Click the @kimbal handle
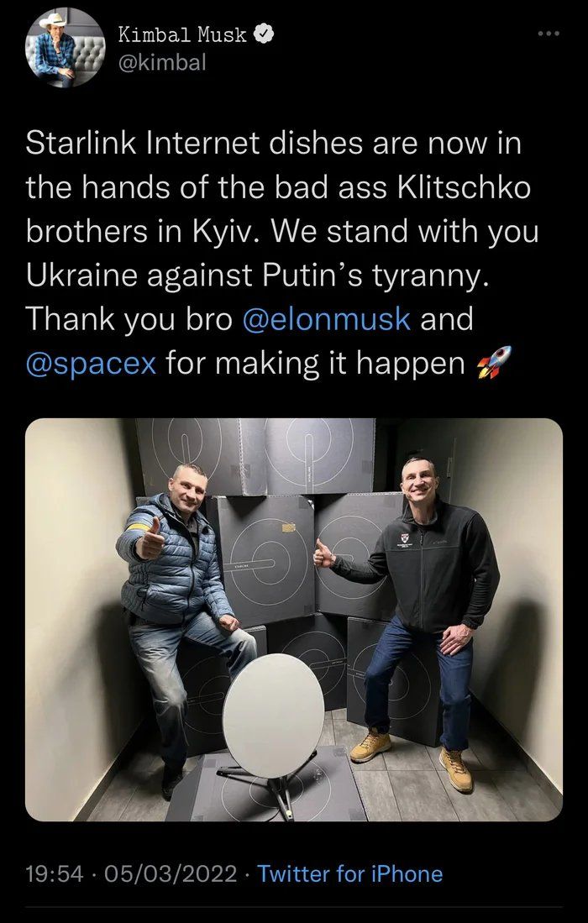Viewport: 588px width, 923px height. point(162,62)
